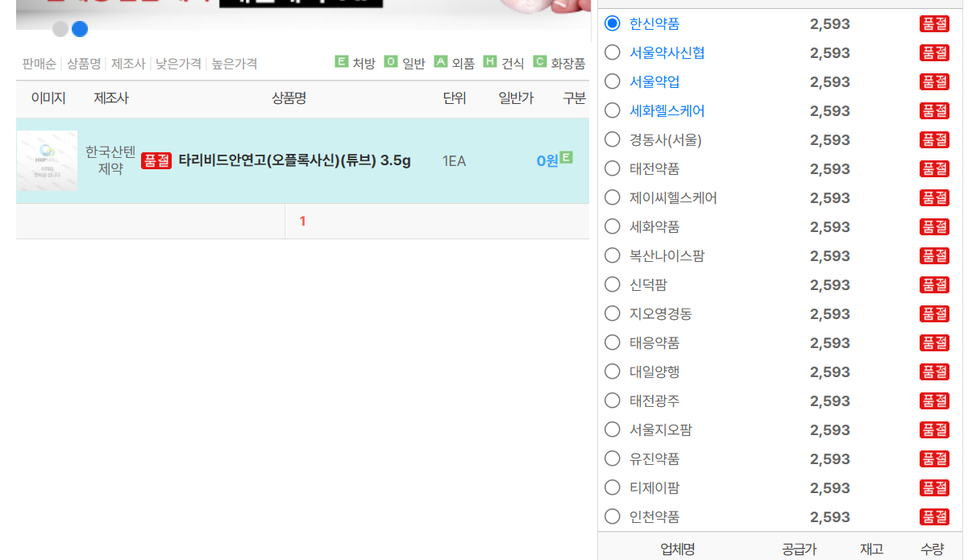Viewport: 968px width, 560px height.
Task: Select the 서울약사신협 radio button
Action: (613, 52)
